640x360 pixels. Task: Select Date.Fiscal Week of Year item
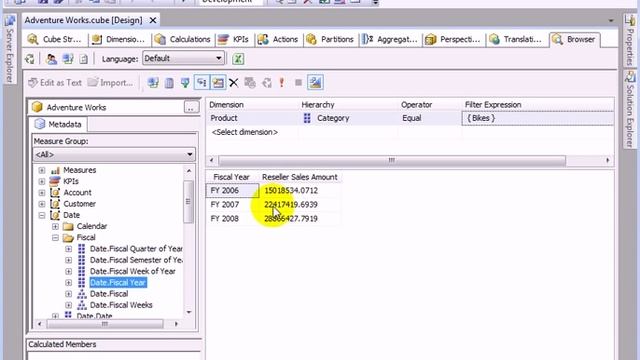133,271
